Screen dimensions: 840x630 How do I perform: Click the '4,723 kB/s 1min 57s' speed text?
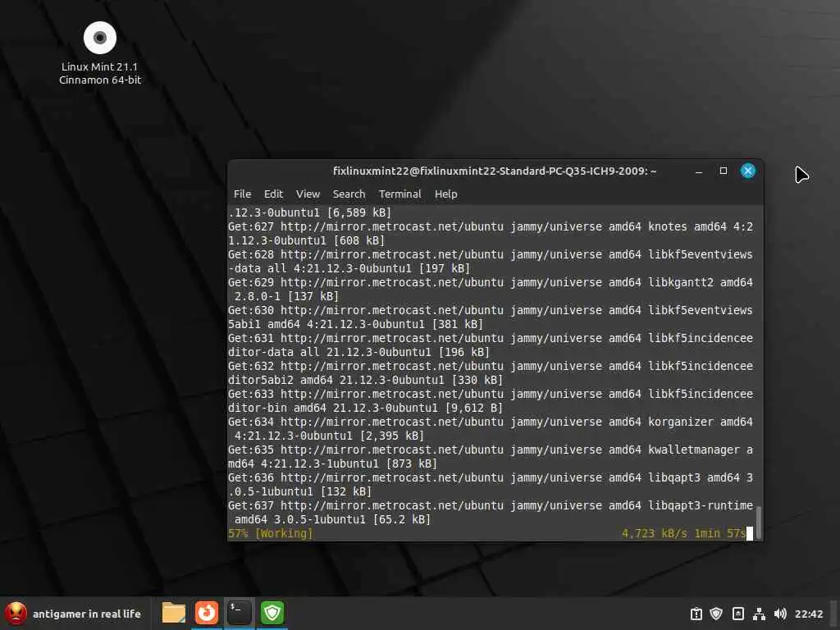click(x=683, y=533)
